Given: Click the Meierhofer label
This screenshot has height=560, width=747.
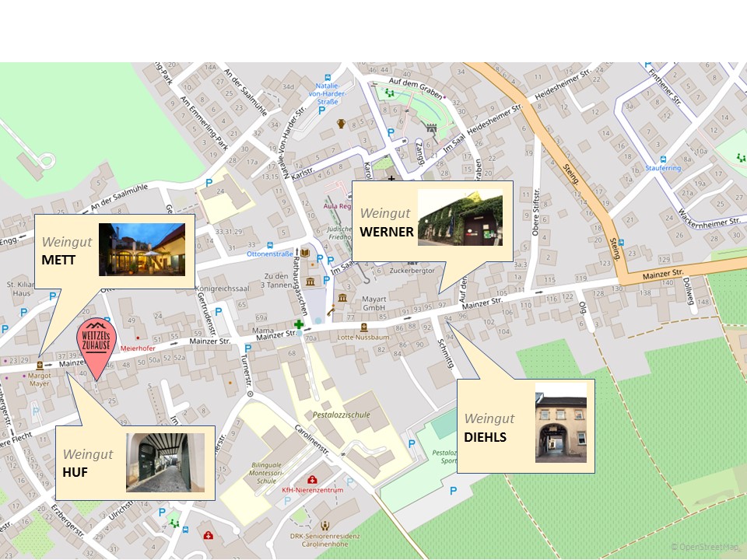Looking at the screenshot, I should pyautogui.click(x=138, y=348).
